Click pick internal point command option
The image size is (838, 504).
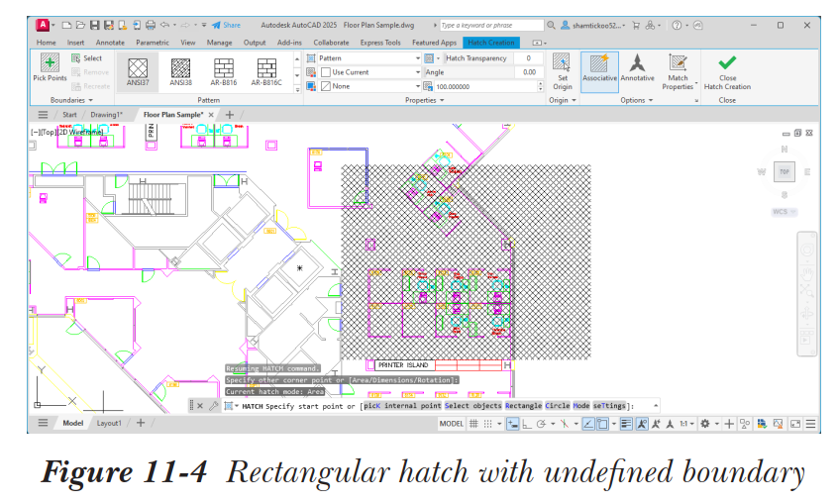click(402, 406)
